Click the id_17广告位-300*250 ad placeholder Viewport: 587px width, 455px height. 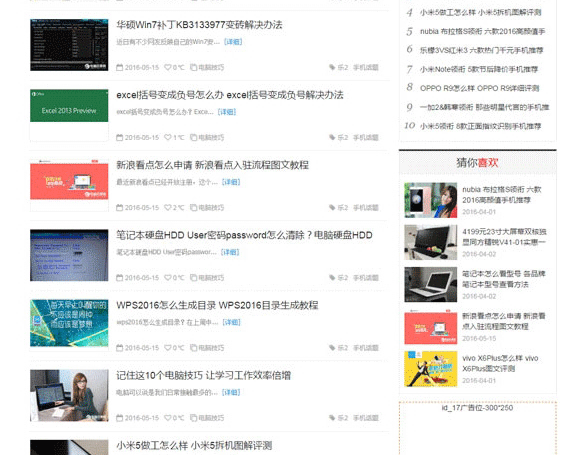[x=478, y=428]
